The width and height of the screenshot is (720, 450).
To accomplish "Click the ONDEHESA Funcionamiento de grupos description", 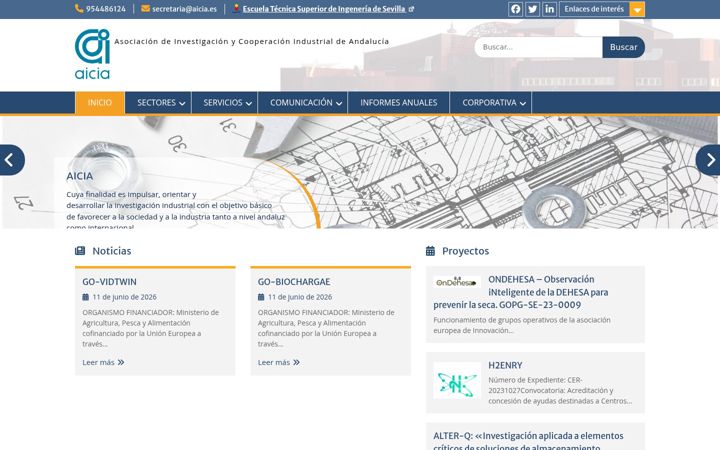I will [x=522, y=325].
